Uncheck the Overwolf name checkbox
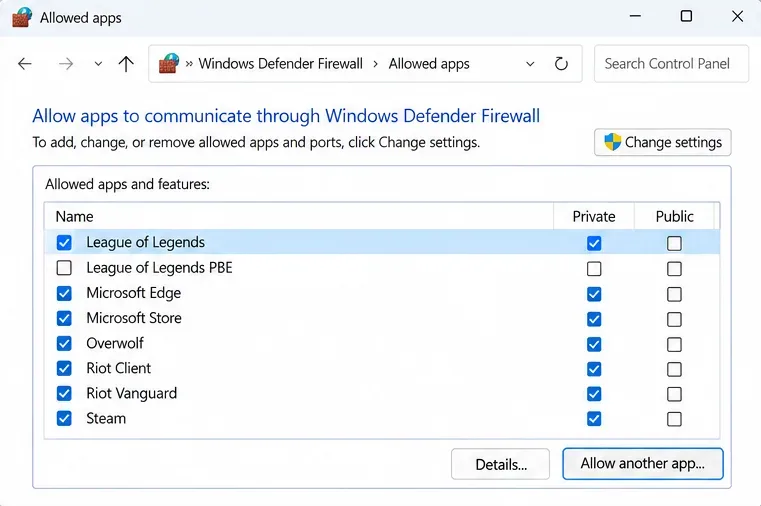This screenshot has width=761, height=506. [64, 343]
